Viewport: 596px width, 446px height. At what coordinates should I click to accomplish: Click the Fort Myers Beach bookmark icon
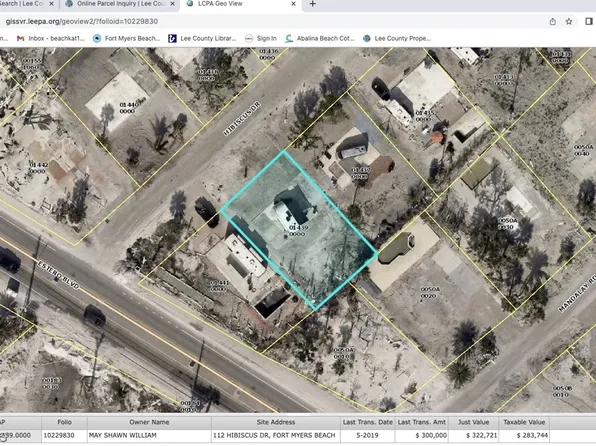97,38
